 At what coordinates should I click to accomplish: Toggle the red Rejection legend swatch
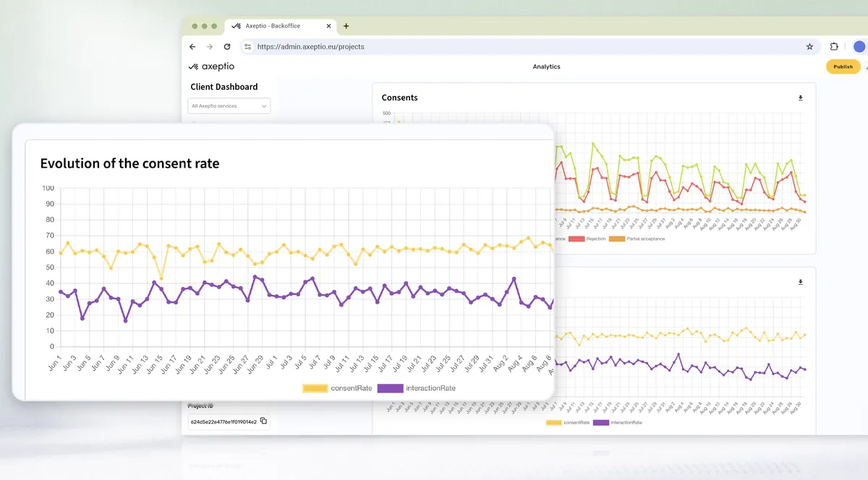click(576, 239)
